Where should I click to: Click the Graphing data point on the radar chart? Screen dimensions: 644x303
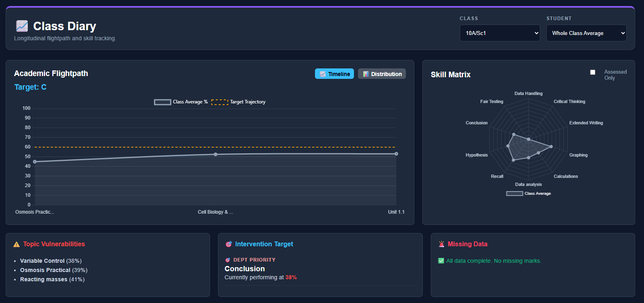[x=551, y=146]
